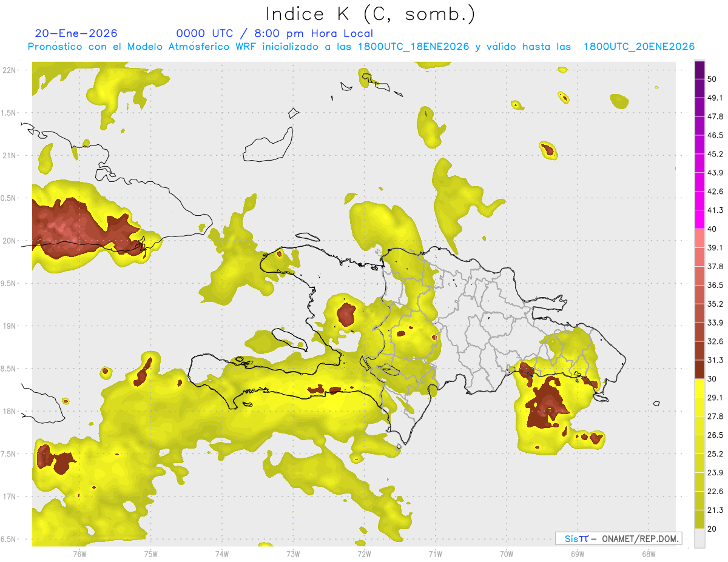Select the 20N latitude axis label

click(x=10, y=241)
